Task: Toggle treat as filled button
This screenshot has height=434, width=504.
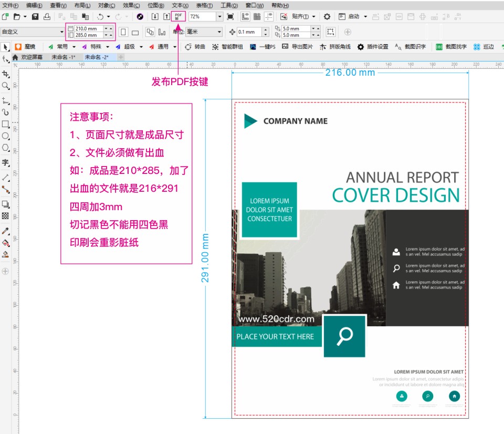Action: click(330, 32)
